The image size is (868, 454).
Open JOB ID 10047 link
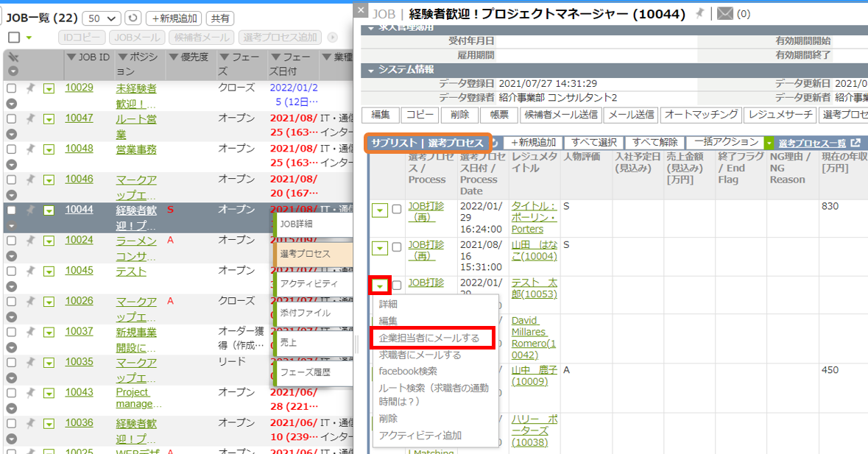(79, 118)
